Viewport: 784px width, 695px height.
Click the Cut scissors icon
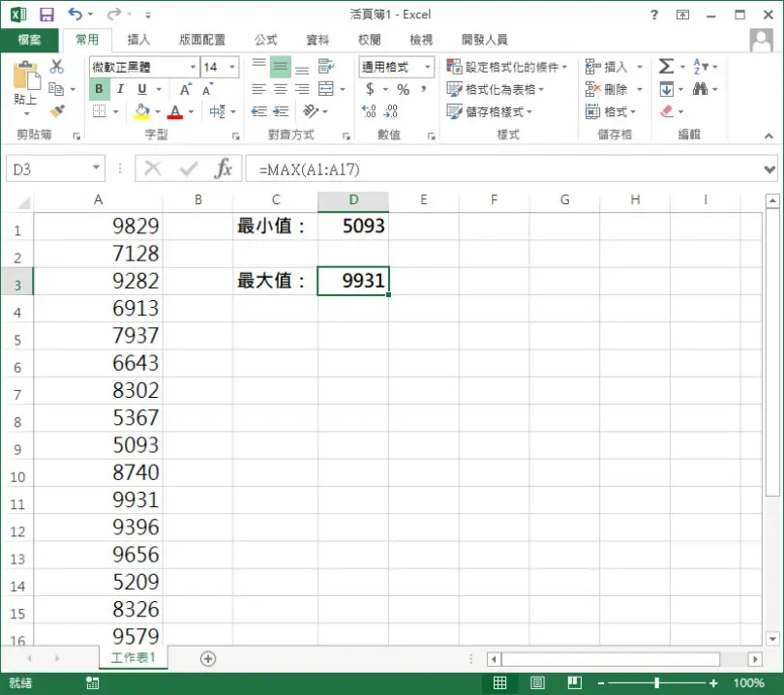56,67
